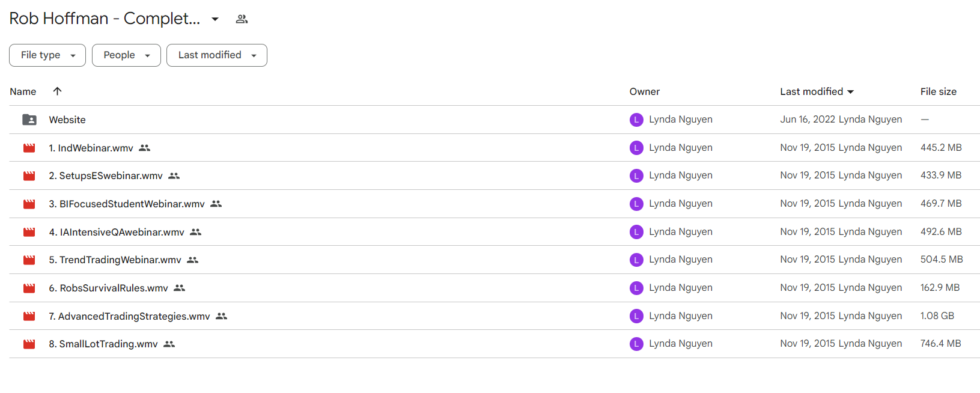Select 4. IAIntensiveQAwebinar.wmv file name
The height and width of the screenshot is (393, 980).
(x=117, y=232)
